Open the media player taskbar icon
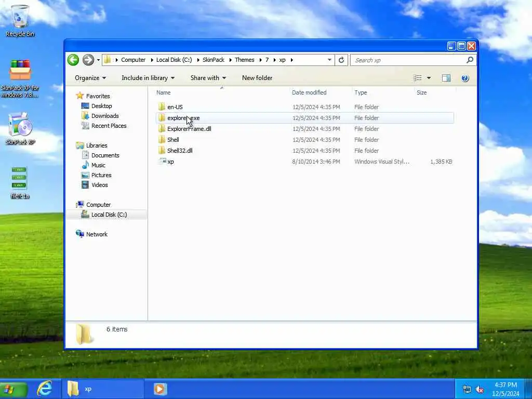 pos(160,389)
